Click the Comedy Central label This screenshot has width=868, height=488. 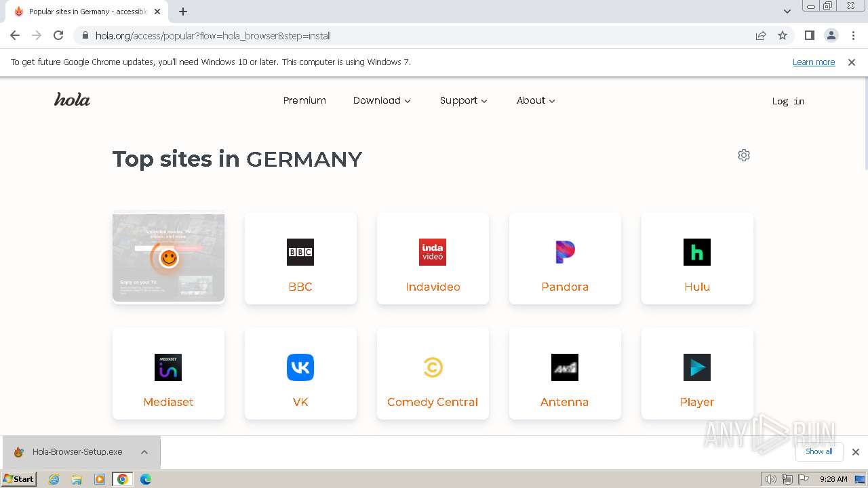(433, 402)
